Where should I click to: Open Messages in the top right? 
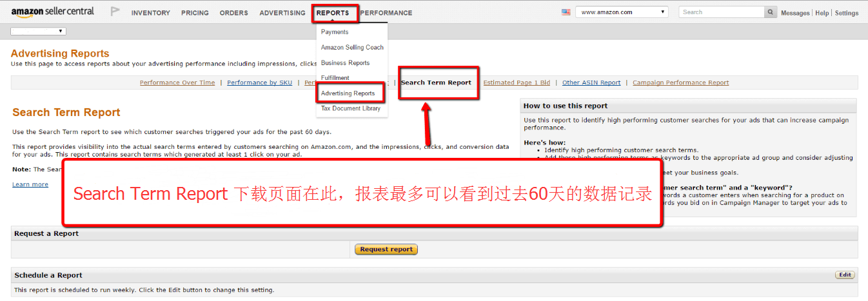coord(794,13)
